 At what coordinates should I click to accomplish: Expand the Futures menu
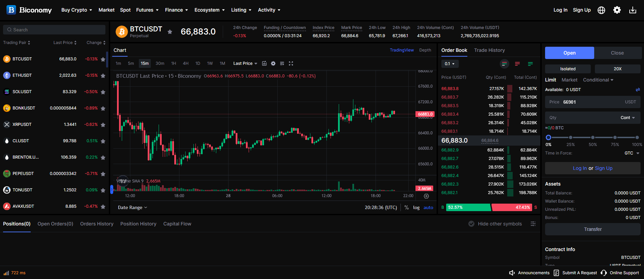(147, 10)
